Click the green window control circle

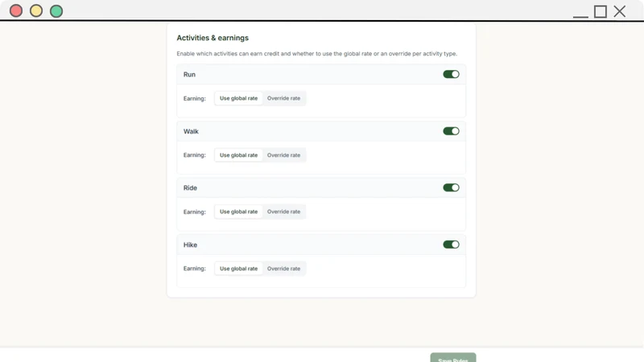click(56, 10)
